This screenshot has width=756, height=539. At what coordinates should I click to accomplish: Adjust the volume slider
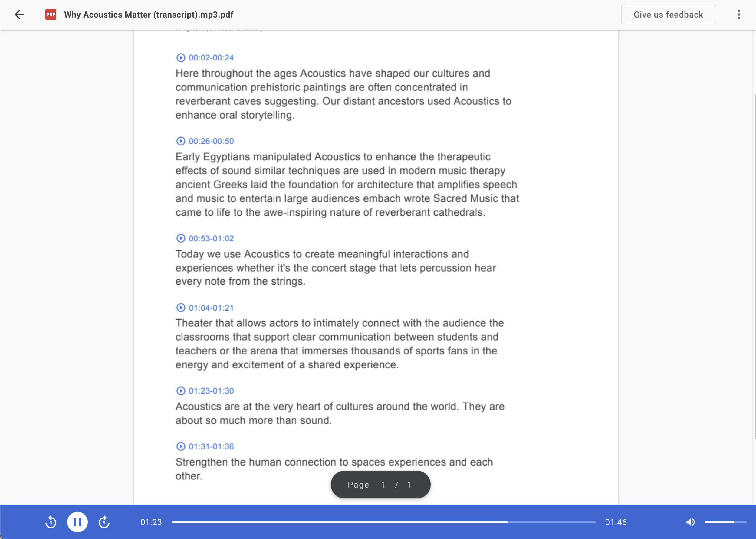click(x=725, y=522)
